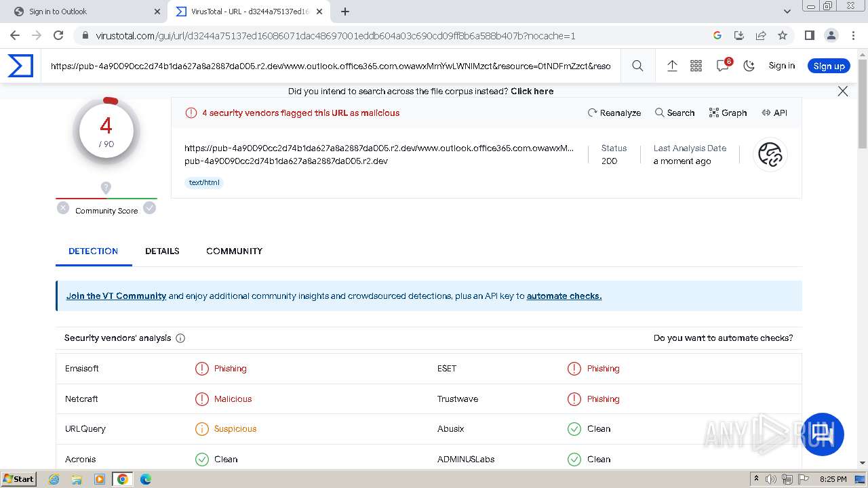Viewport: 868px width, 488px height.
Task: Click the Trustwave Phishing alert icon
Action: (x=574, y=399)
